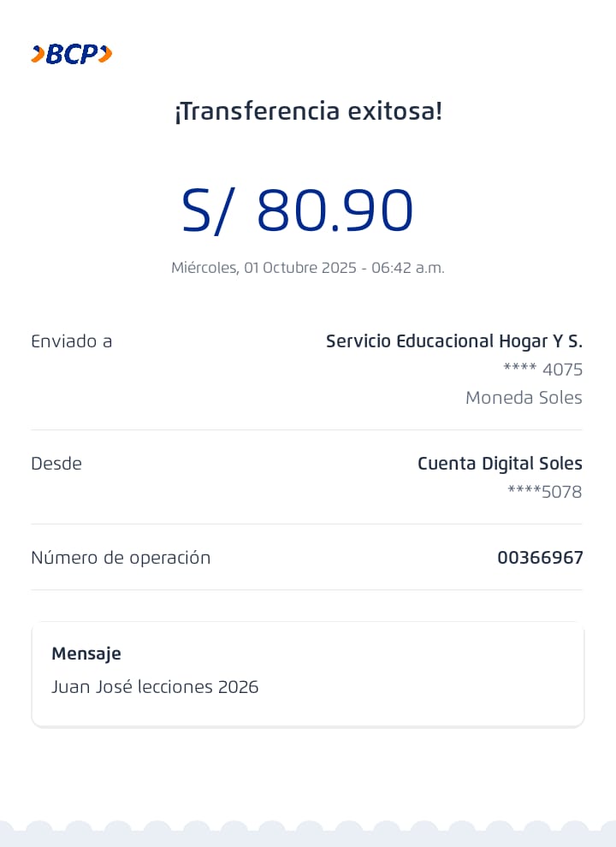
Task: Click the divider line below the operation number
Action: tap(307, 589)
